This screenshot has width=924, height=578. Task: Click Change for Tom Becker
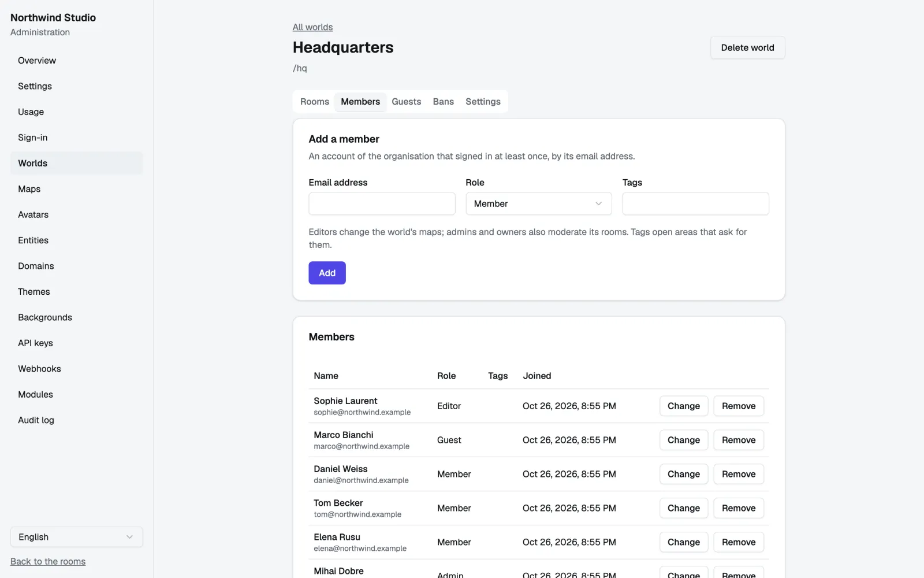(684, 508)
